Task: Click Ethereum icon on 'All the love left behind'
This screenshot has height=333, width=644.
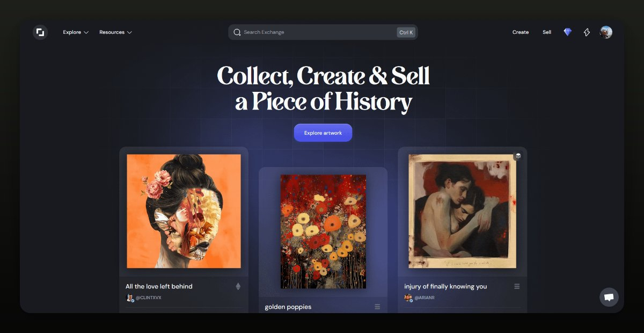Action: (x=238, y=286)
